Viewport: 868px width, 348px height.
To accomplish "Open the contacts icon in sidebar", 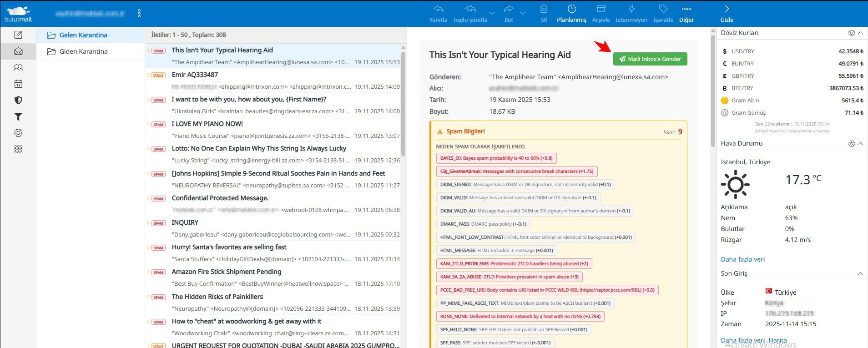I will pos(18,67).
